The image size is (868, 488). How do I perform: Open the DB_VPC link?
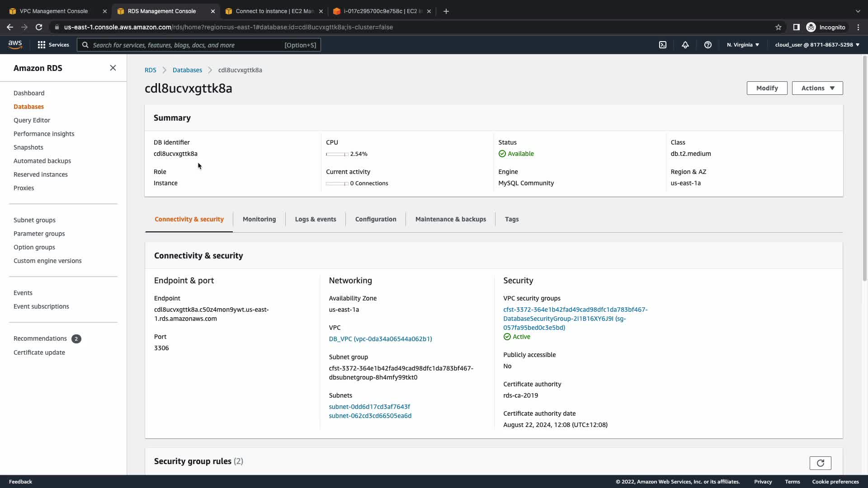[380, 339]
